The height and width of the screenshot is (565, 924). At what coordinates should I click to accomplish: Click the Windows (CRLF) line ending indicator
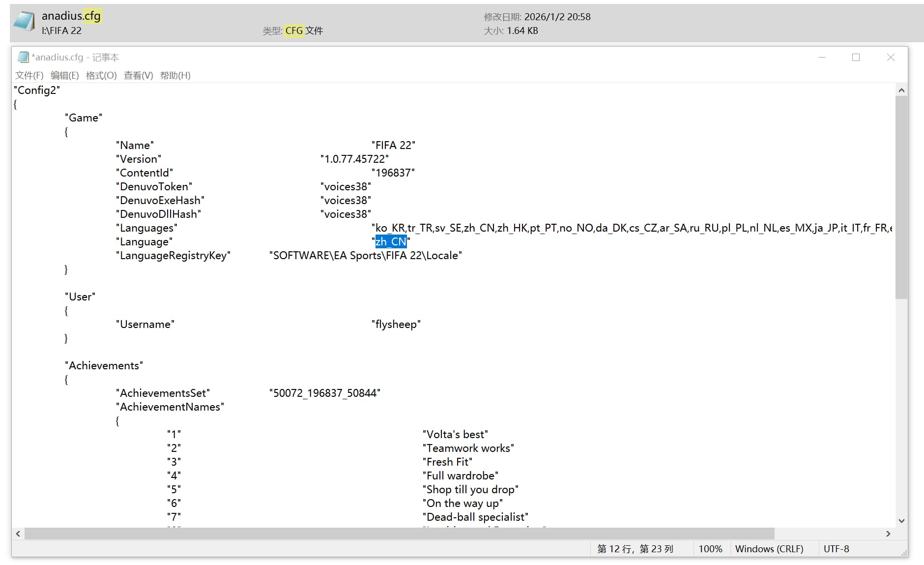pyautogui.click(x=769, y=549)
